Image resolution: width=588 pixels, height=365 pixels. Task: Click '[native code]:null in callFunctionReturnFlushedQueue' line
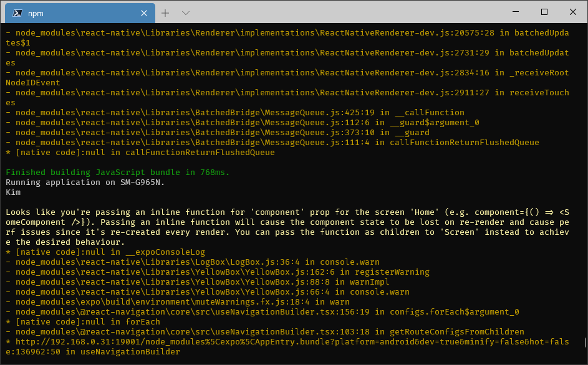click(140, 153)
